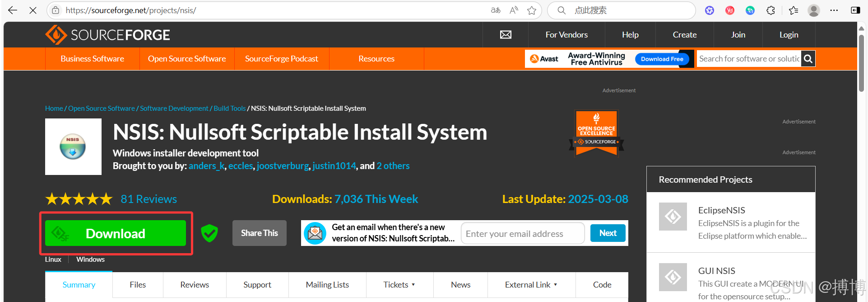
Task: Open the Support tab
Action: (x=257, y=285)
